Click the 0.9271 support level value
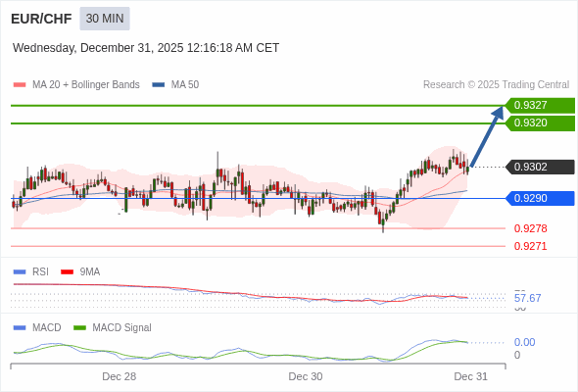 coord(530,246)
